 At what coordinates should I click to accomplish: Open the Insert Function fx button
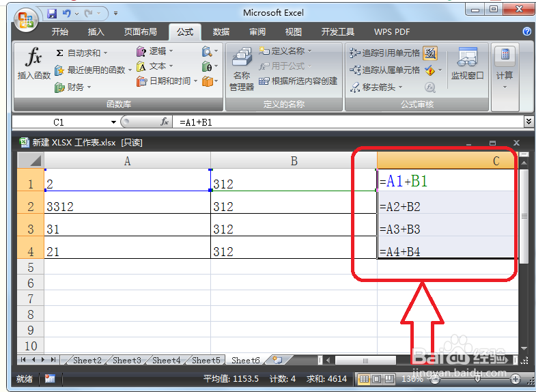coord(34,64)
